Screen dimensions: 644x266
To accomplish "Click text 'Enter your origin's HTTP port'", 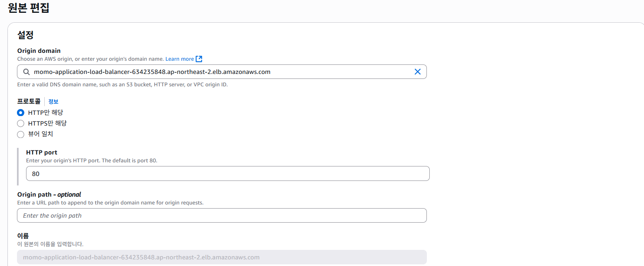I will tap(91, 160).
